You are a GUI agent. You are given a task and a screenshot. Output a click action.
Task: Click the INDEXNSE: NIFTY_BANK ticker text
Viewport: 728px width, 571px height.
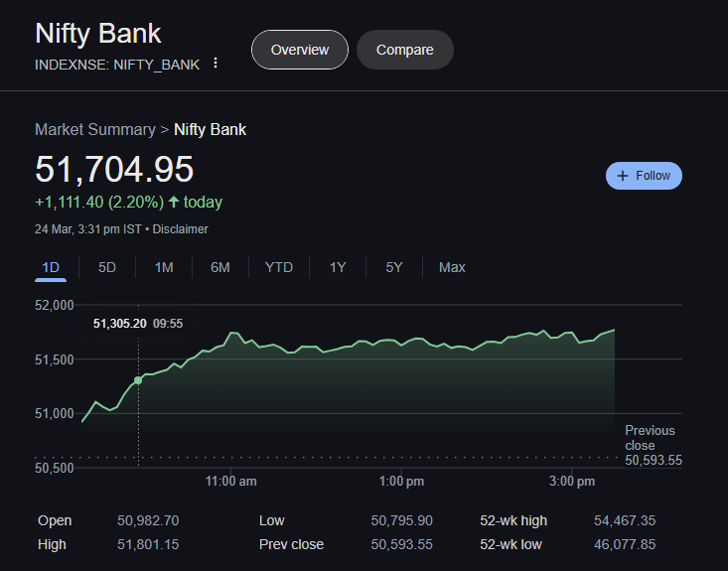coord(117,65)
